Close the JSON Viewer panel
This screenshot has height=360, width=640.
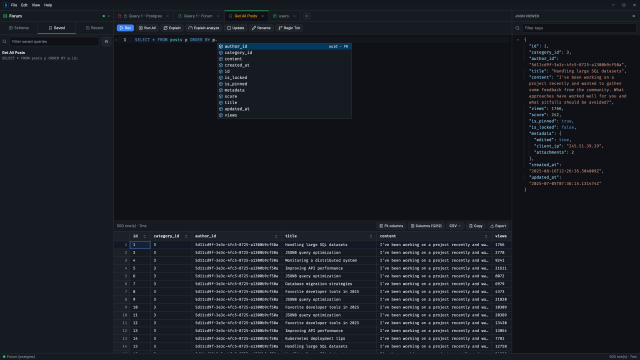click(633, 16)
